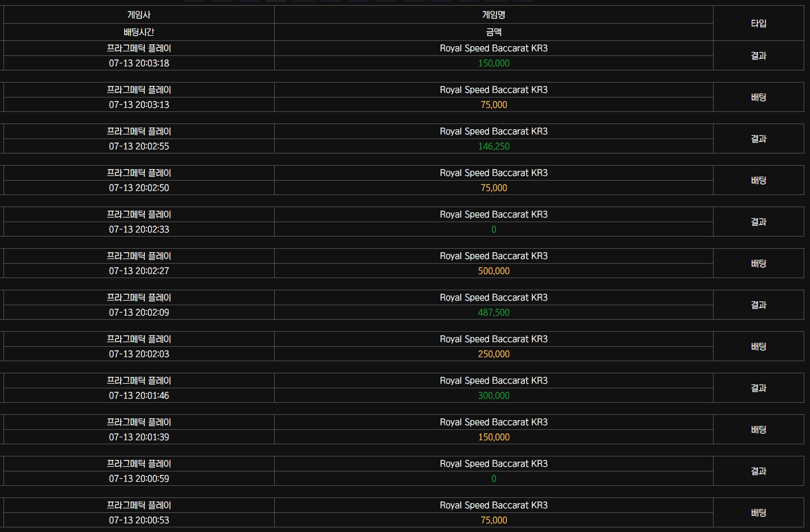
Task: Click 배팅 type in the 20:01:39 row
Action: point(759,430)
